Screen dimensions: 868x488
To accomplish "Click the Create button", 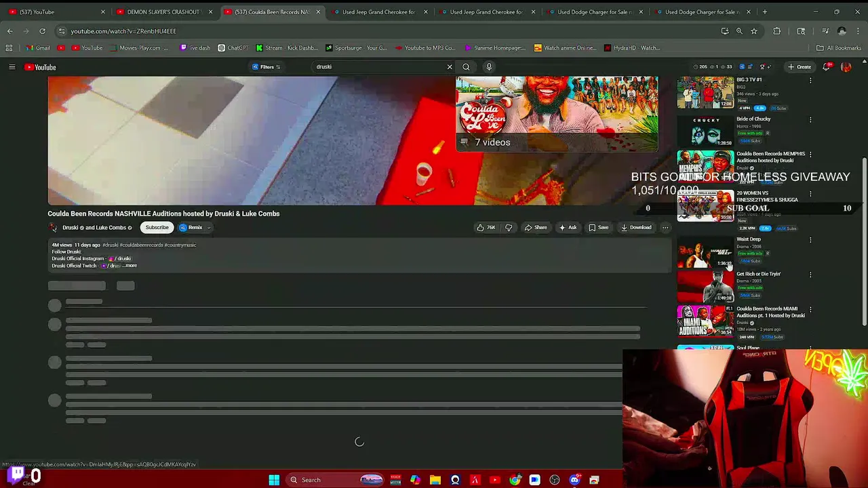I will pos(800,66).
